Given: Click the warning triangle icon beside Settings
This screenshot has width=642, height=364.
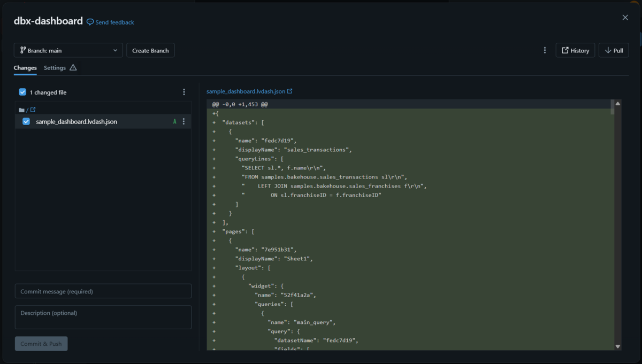Looking at the screenshot, I should pos(73,68).
